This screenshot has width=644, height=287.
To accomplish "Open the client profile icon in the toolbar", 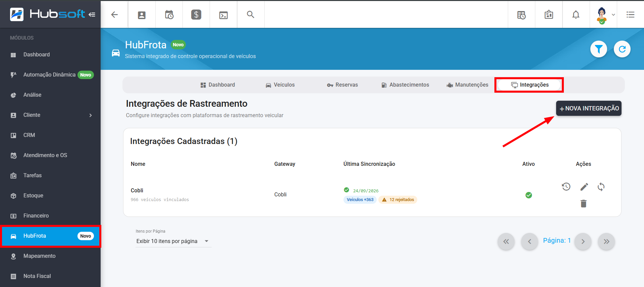I will pyautogui.click(x=142, y=15).
